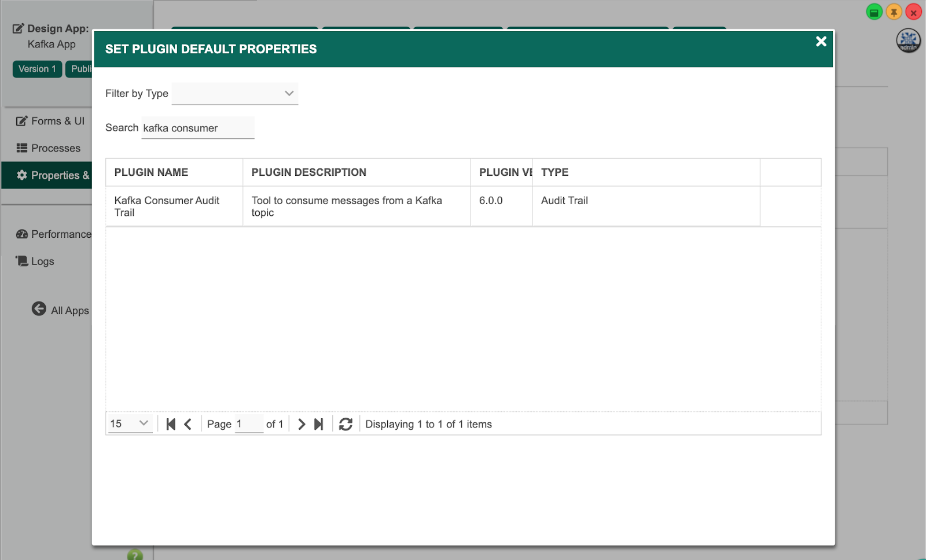Click the Version 1 button
This screenshot has height=560, width=926.
(37, 69)
